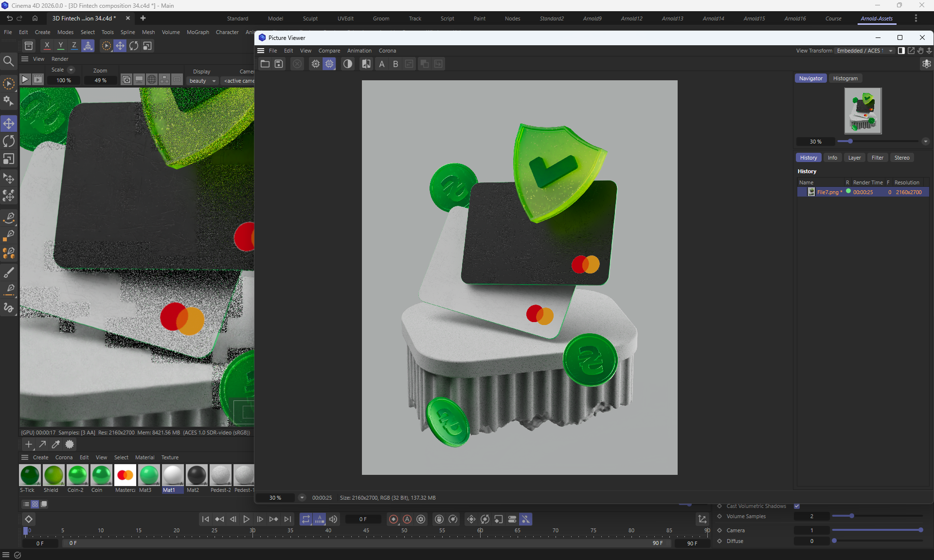934x560 pixels.
Task: Open the Scale dropdown arrow
Action: pos(71,70)
